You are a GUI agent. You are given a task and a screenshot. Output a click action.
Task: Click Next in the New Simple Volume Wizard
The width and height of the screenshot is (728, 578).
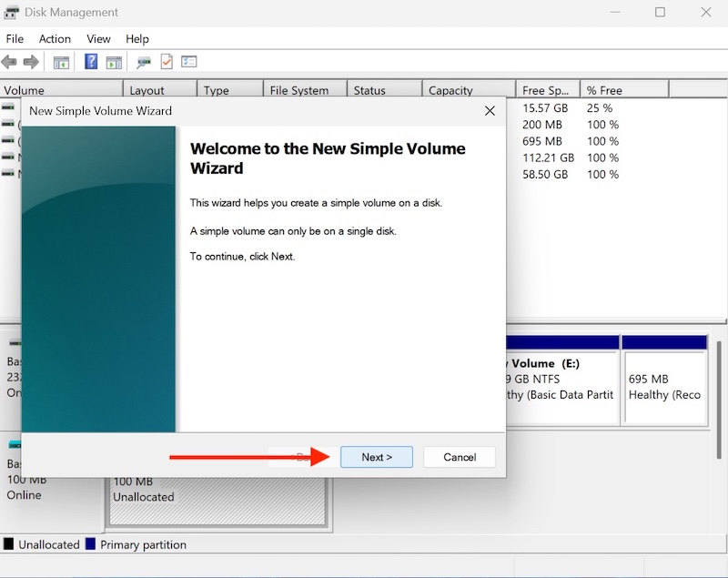click(376, 457)
